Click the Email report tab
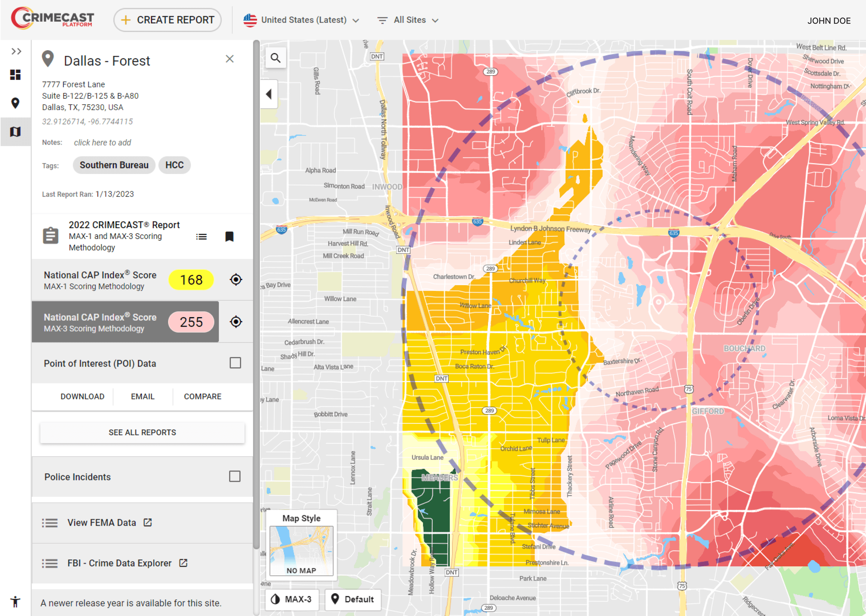 143,396
